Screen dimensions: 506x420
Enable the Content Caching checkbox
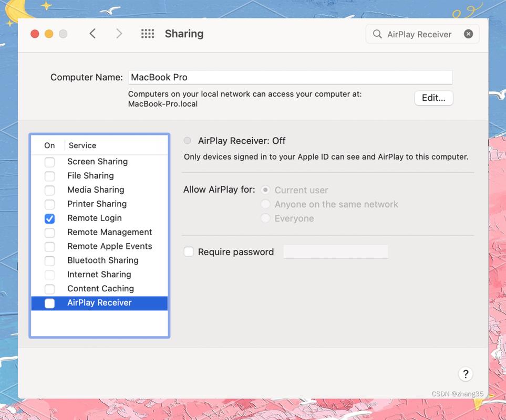[49, 289]
